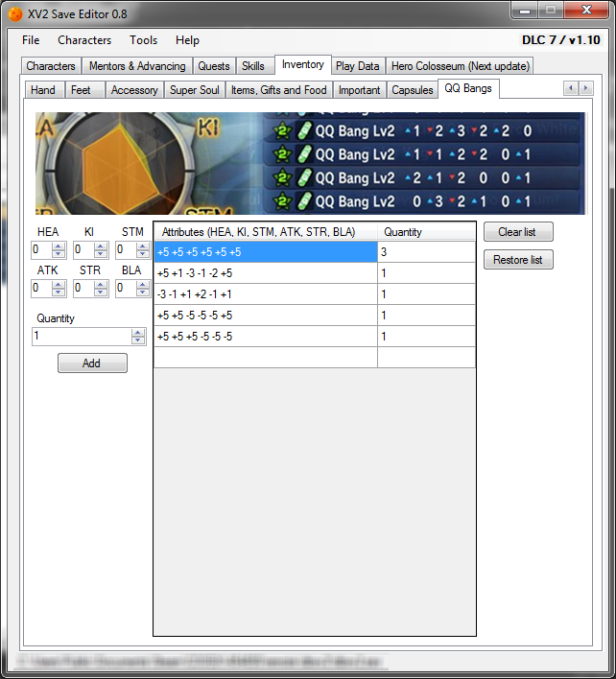Decrease the KI value with down arrow
616x679 pixels.
tap(101, 254)
